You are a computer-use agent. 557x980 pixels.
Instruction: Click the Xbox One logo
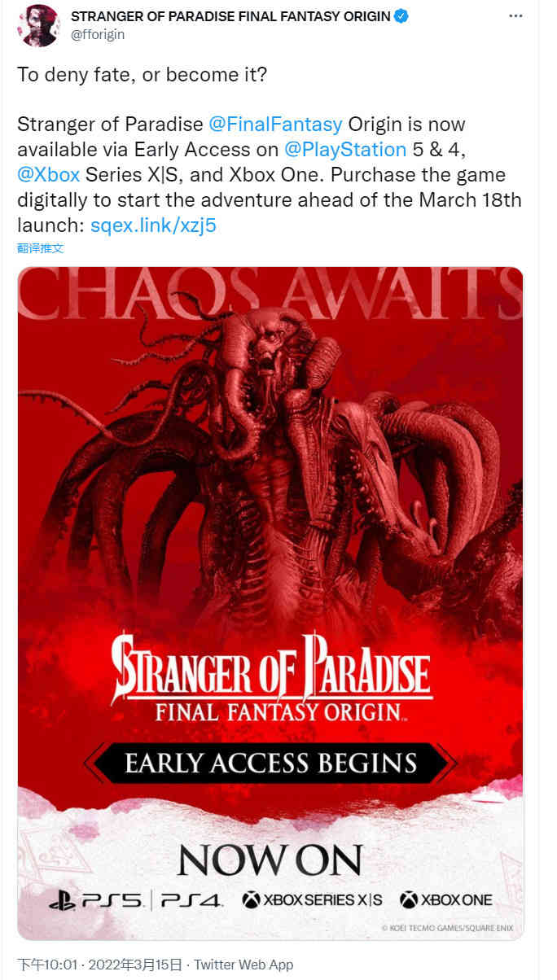tap(446, 899)
